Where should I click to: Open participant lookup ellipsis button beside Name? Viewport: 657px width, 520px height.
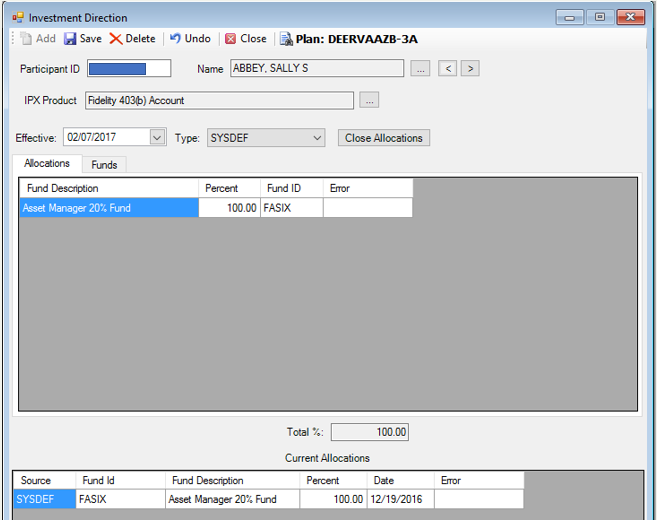point(420,68)
